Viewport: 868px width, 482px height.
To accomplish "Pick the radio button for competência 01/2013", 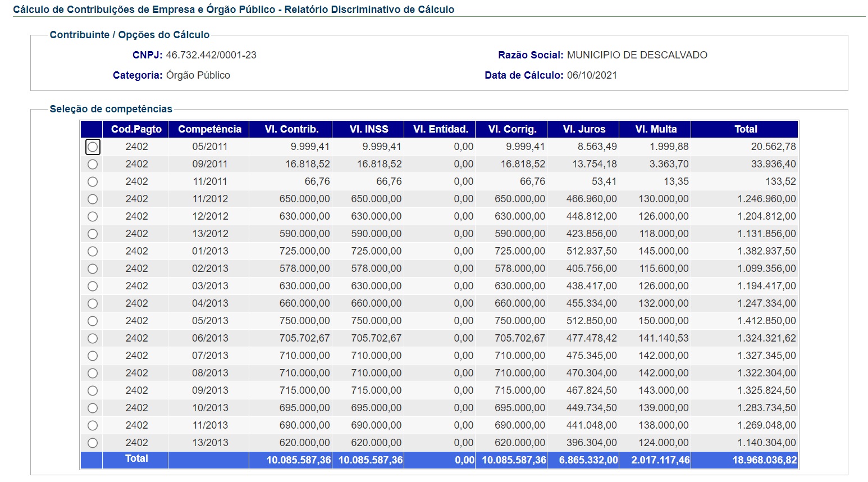I will click(x=93, y=252).
